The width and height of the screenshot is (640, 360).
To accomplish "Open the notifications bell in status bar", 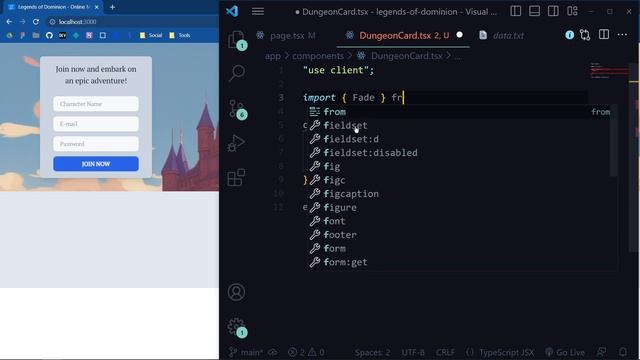I will click(x=622, y=352).
